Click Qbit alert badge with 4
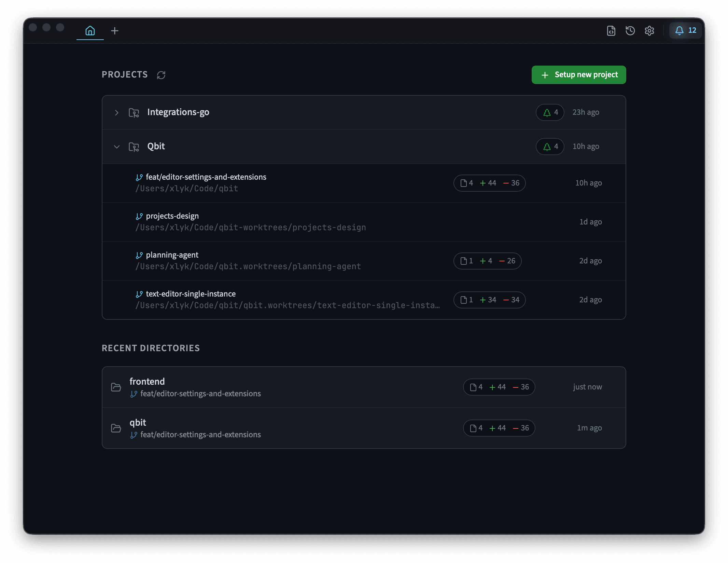 [550, 147]
